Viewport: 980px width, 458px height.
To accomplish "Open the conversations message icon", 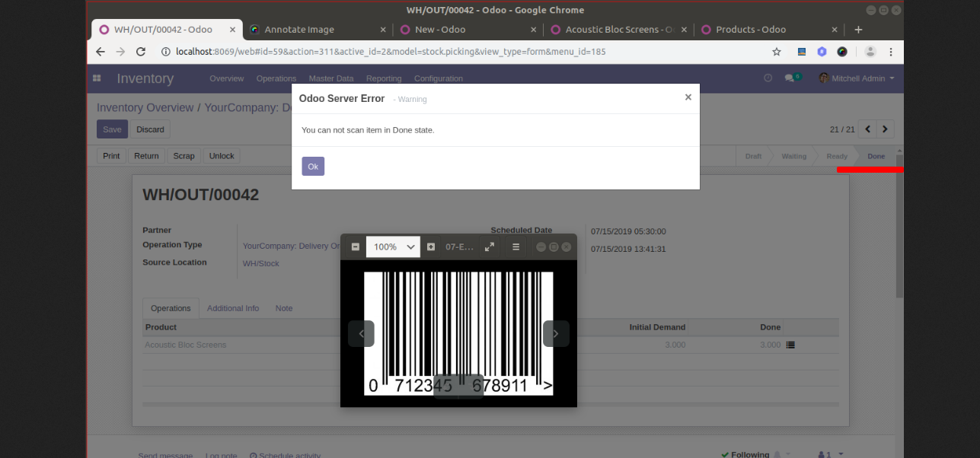I will pos(793,78).
